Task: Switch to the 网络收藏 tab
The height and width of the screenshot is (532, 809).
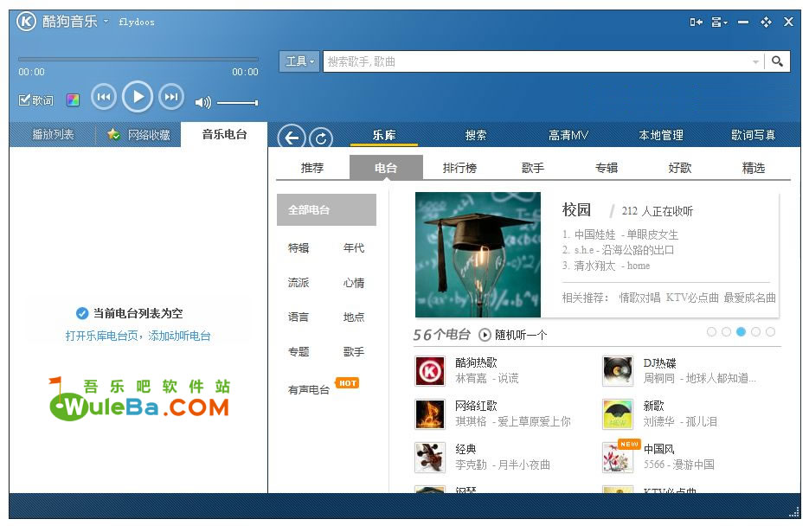Action: click(138, 135)
